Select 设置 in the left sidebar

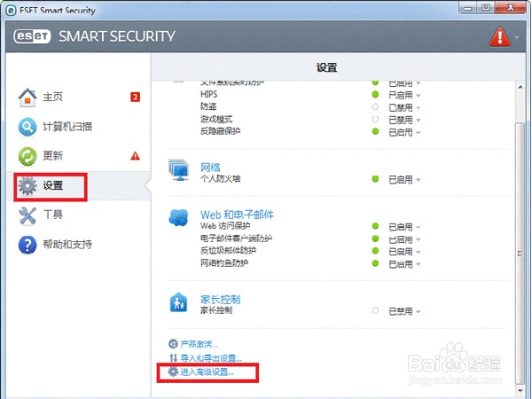pyautogui.click(x=53, y=186)
